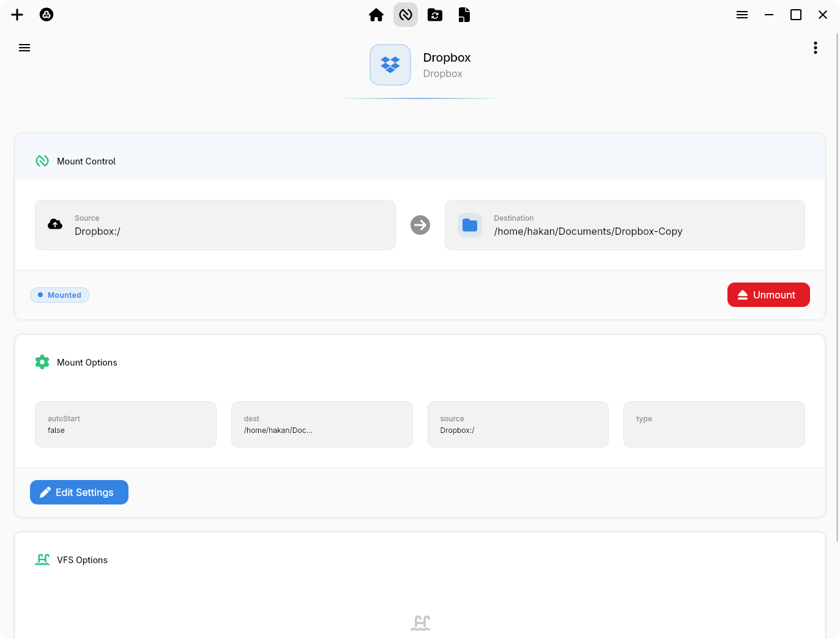The image size is (840, 639).
Task: Click the VFS Options heading
Action: click(82, 560)
